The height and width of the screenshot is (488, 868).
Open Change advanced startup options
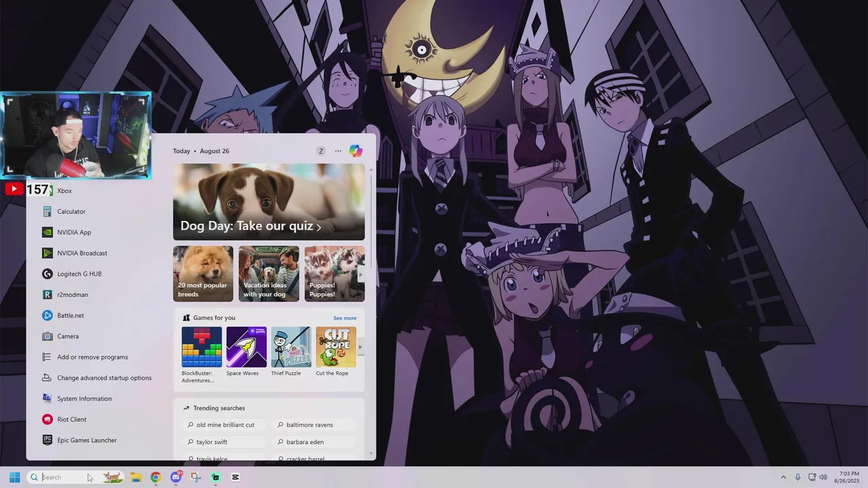104,378
